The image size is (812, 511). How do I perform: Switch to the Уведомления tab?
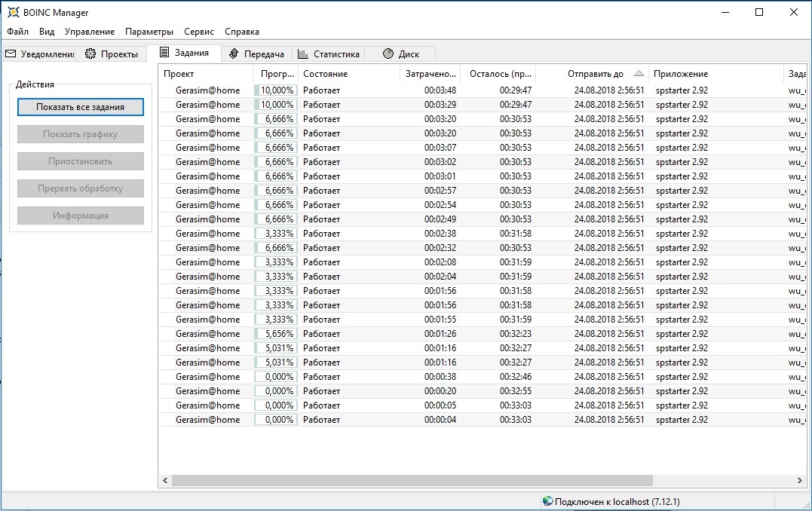click(x=39, y=54)
